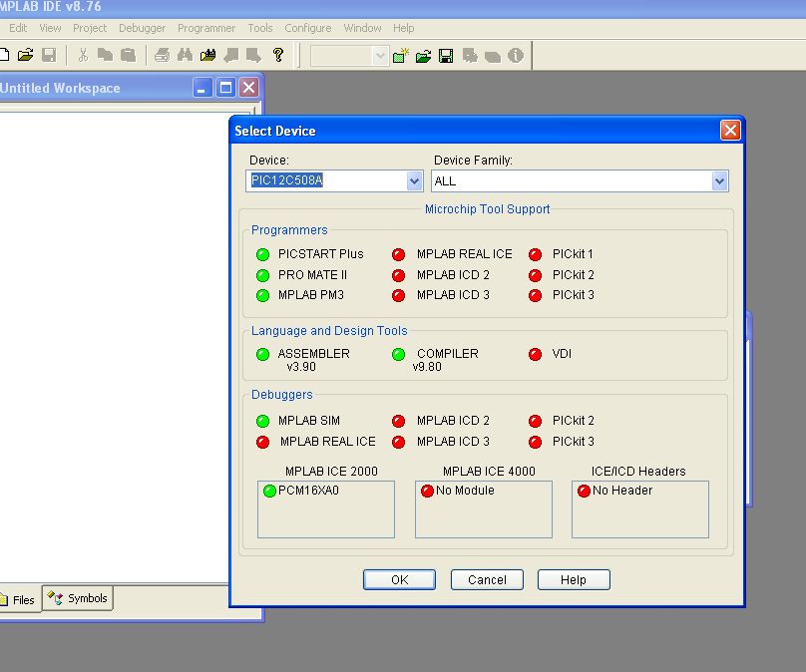Open the Edit menu
806x672 pixels.
click(18, 28)
